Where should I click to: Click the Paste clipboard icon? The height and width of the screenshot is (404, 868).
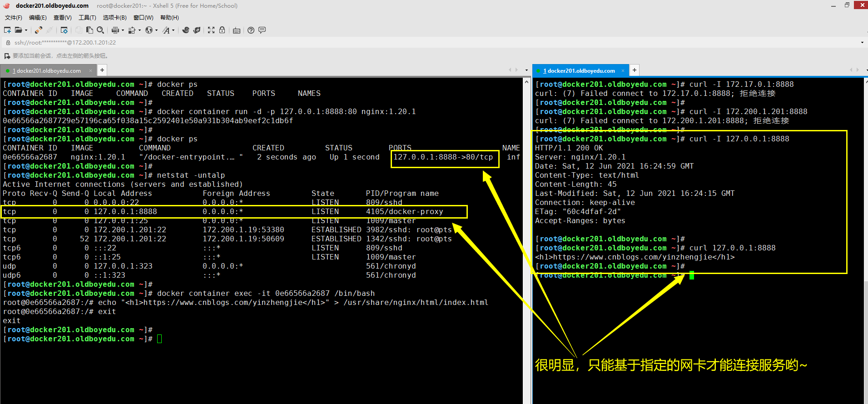pyautogui.click(x=89, y=30)
